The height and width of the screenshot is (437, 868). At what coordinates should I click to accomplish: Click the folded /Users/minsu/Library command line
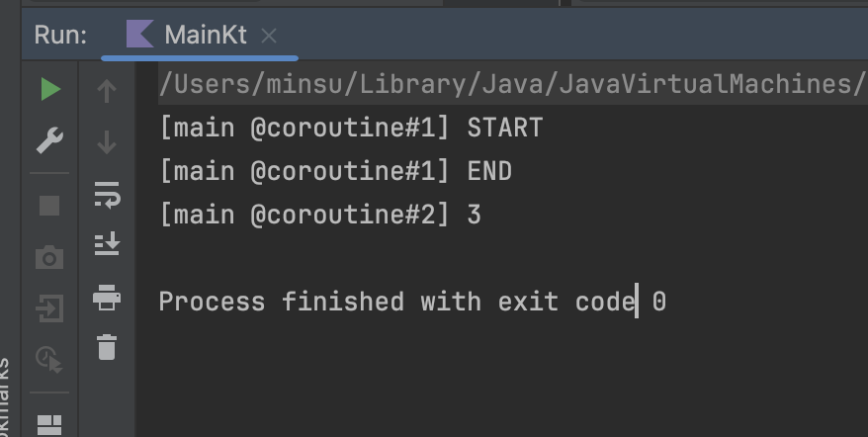[x=513, y=85]
